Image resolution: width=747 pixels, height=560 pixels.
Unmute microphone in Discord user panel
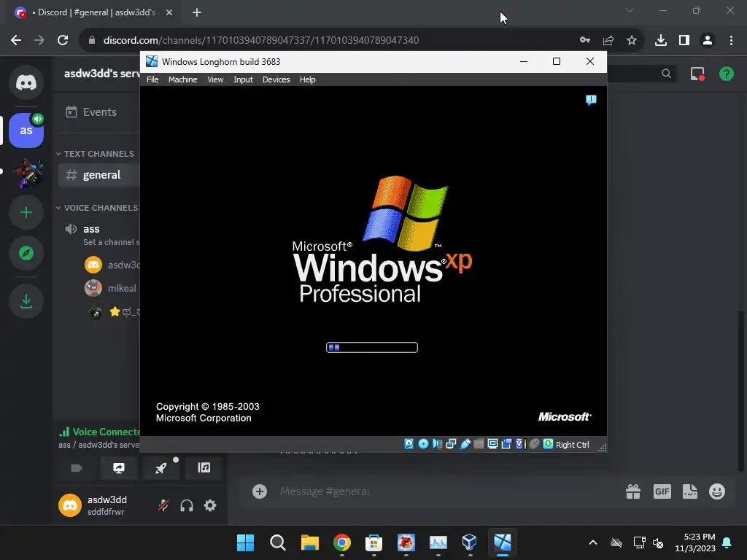pyautogui.click(x=163, y=505)
